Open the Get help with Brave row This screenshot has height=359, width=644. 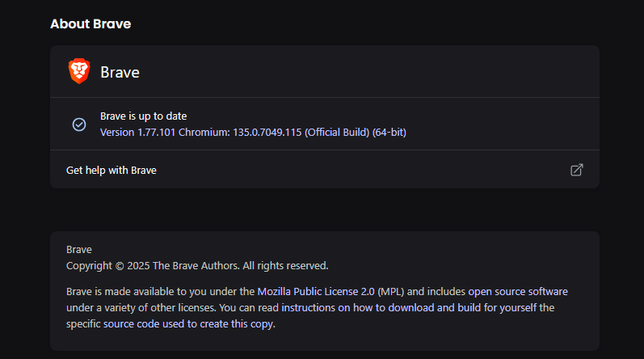coord(112,171)
